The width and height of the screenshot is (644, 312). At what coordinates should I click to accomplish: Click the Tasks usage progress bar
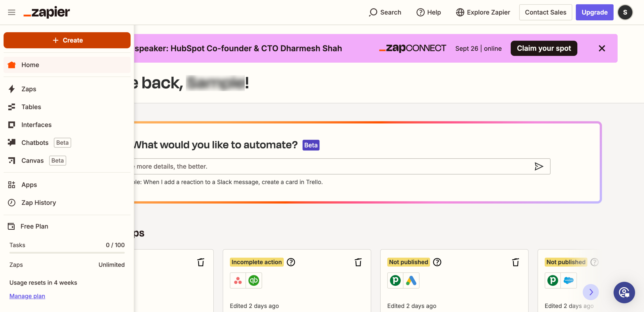[x=67, y=253]
